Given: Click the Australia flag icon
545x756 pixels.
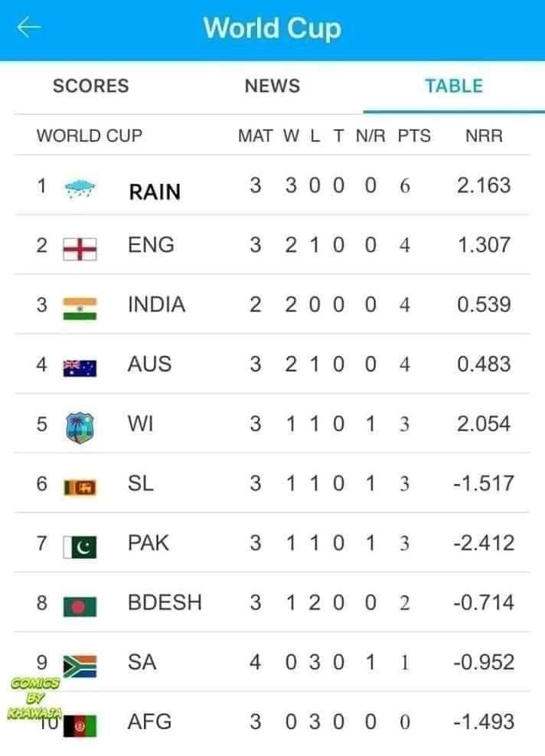Looking at the screenshot, I should point(80,368).
